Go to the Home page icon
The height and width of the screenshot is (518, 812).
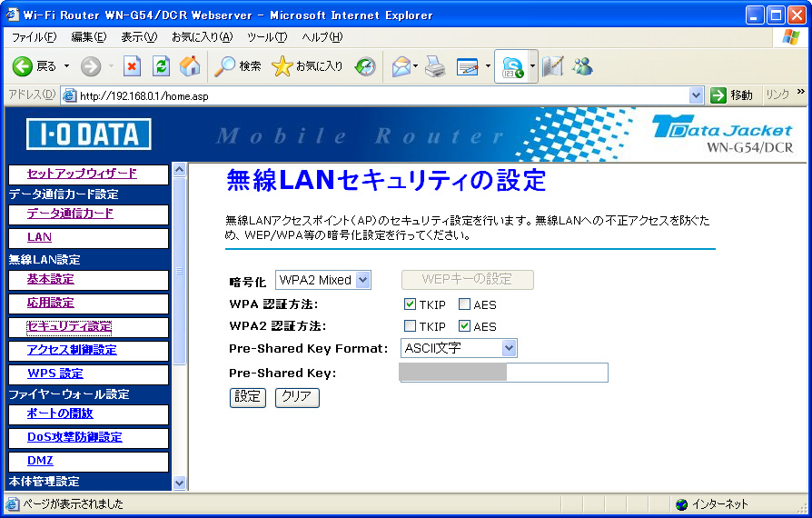(x=190, y=66)
